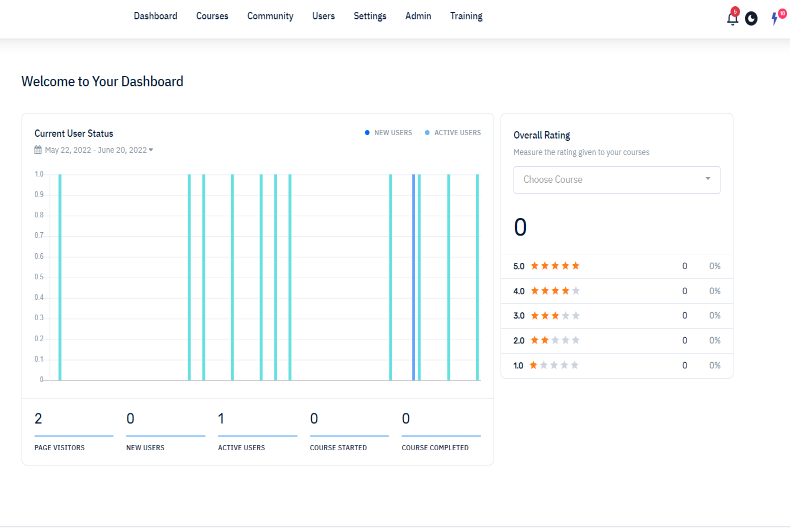Click the third star in 3.0 rating row
The width and height of the screenshot is (790, 528).
(x=554, y=316)
